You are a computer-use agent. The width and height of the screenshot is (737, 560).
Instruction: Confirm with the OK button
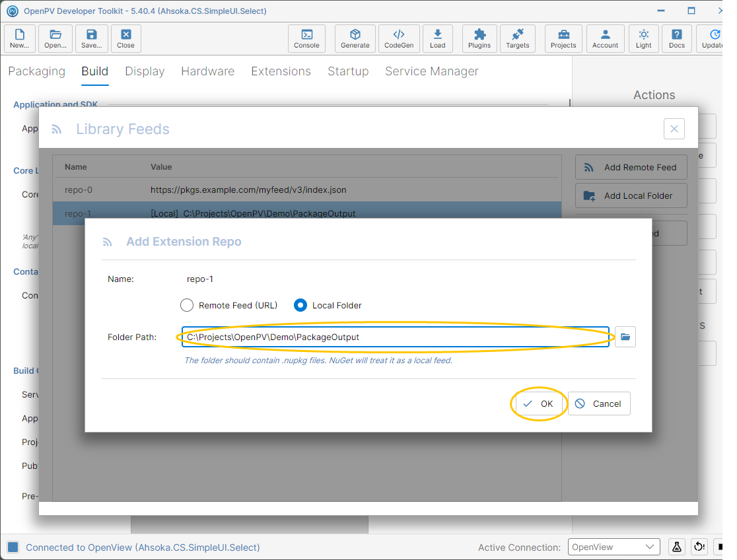pyautogui.click(x=539, y=404)
